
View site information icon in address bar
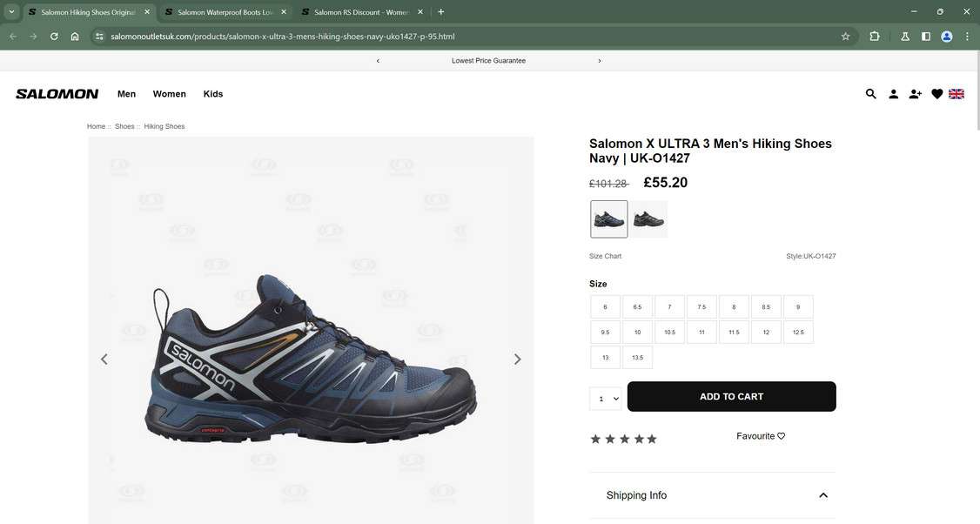98,37
